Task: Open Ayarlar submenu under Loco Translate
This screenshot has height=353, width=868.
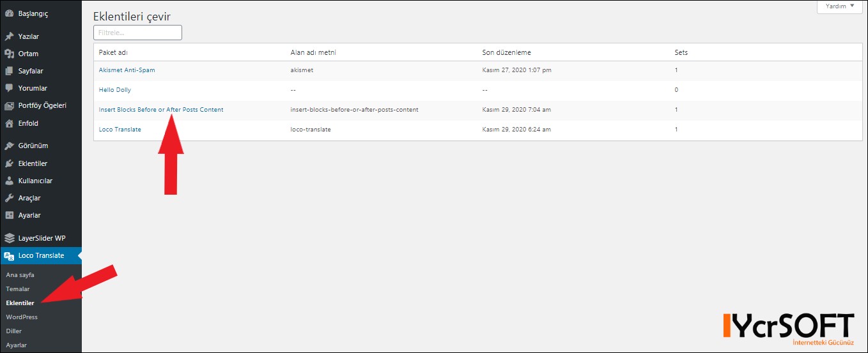Action: click(x=17, y=345)
